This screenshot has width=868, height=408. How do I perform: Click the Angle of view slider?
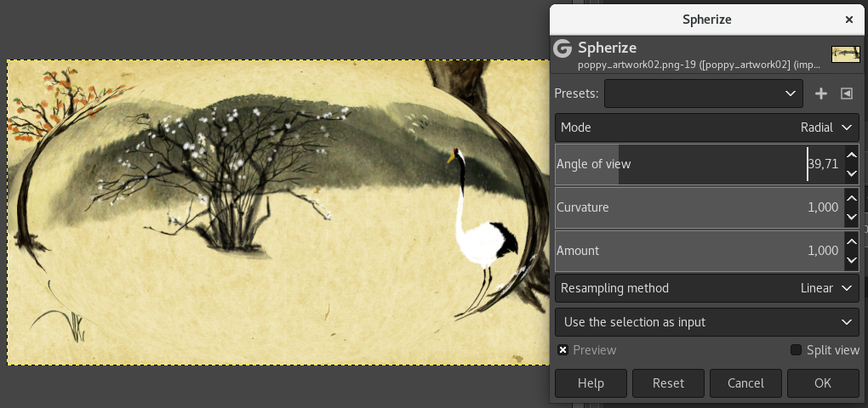point(700,164)
